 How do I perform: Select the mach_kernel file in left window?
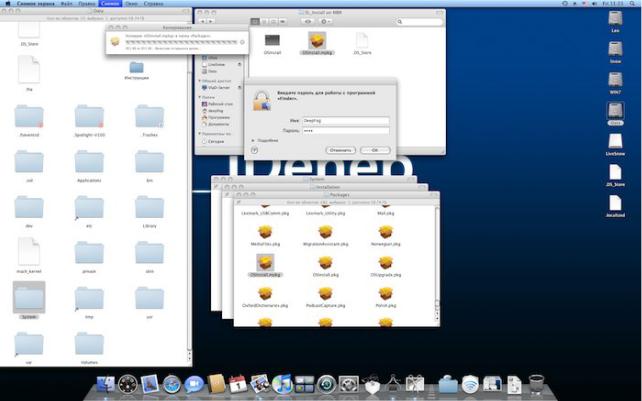[x=29, y=255]
